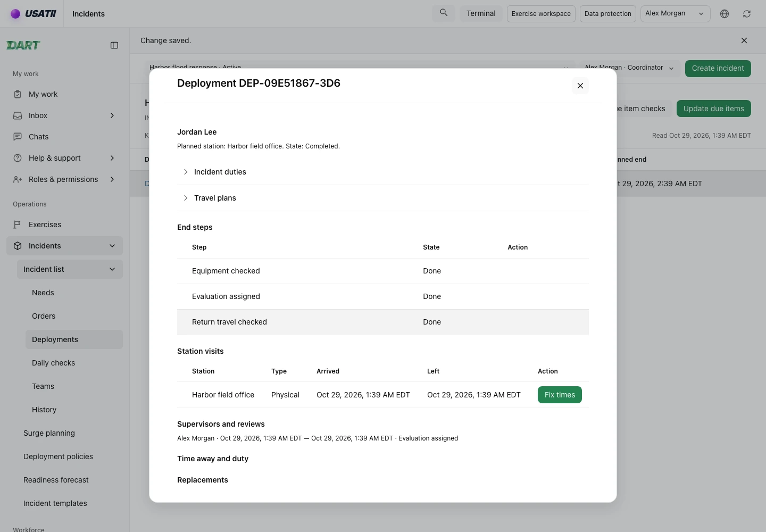Open Chats in sidebar
Screen dimensions: 766x532
(x=64, y=137)
